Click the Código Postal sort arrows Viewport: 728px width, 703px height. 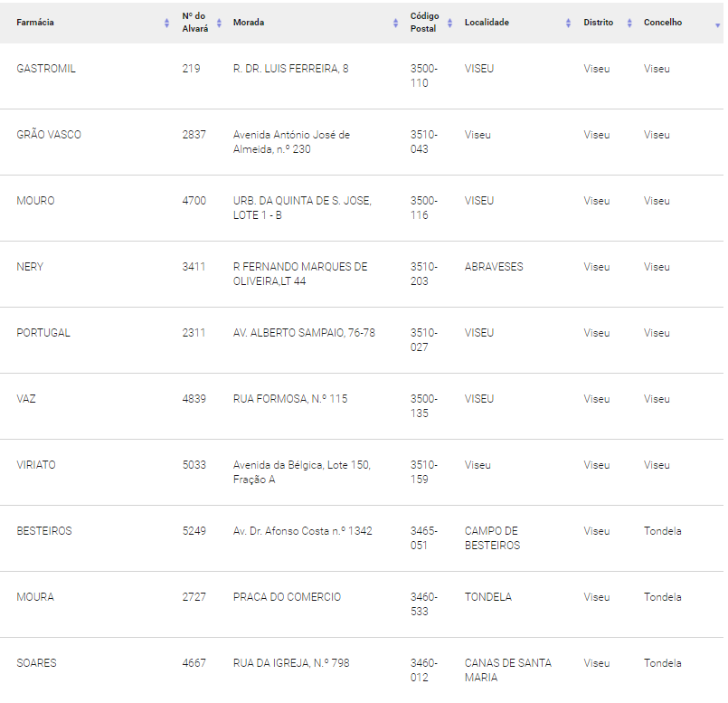point(449,23)
